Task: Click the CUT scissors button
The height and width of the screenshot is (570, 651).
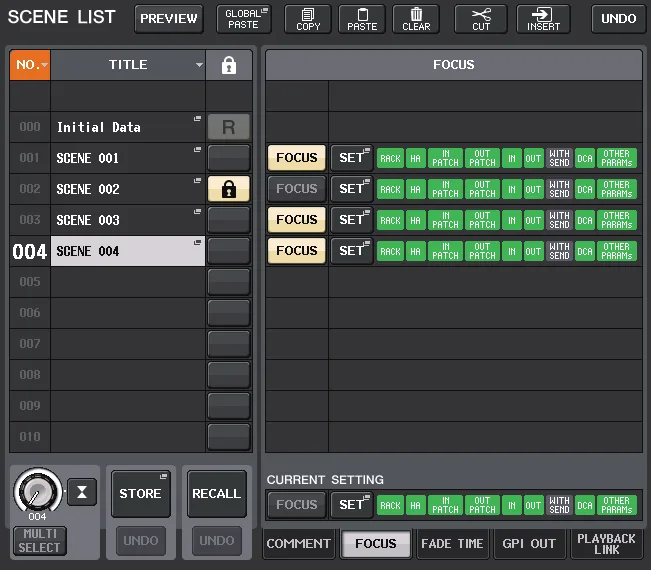Action: 481,19
